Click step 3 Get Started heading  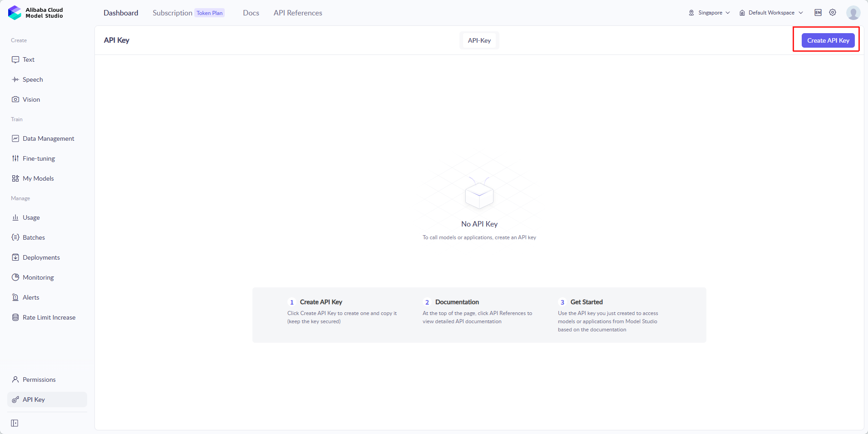click(x=587, y=302)
